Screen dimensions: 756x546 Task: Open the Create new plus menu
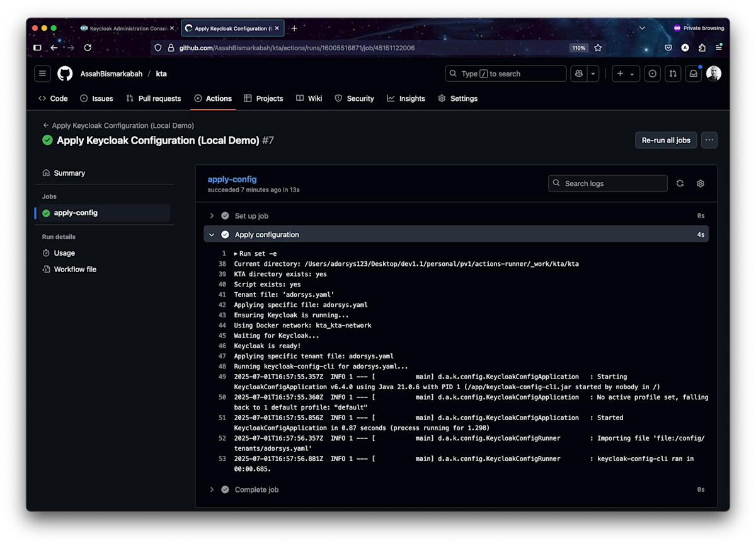pyautogui.click(x=626, y=74)
